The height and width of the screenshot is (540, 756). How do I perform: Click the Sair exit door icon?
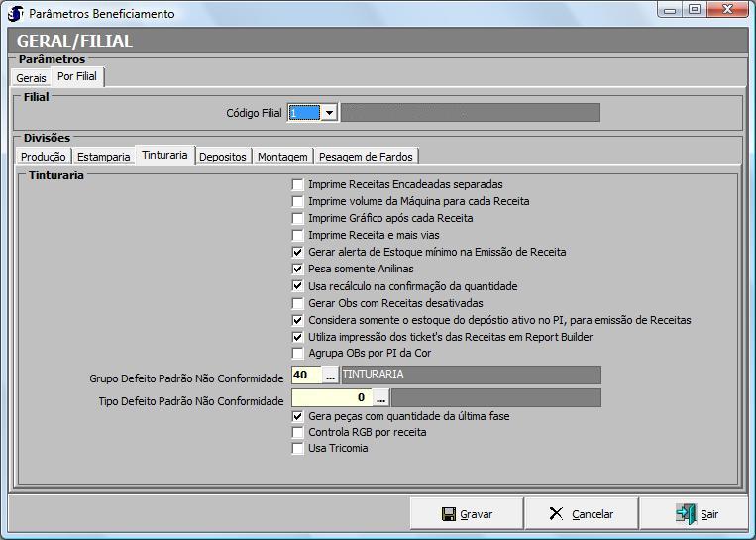(686, 514)
